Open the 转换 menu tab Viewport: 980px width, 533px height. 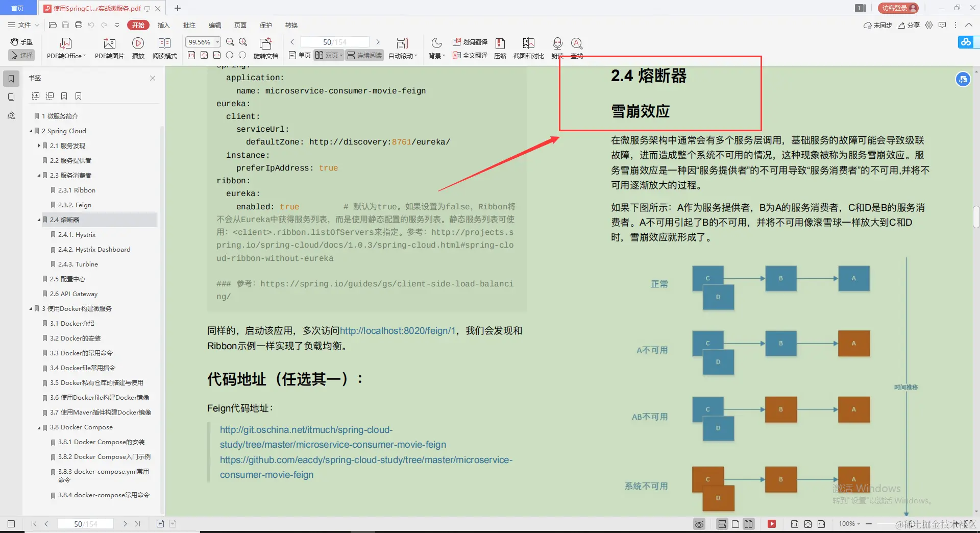[291, 25]
